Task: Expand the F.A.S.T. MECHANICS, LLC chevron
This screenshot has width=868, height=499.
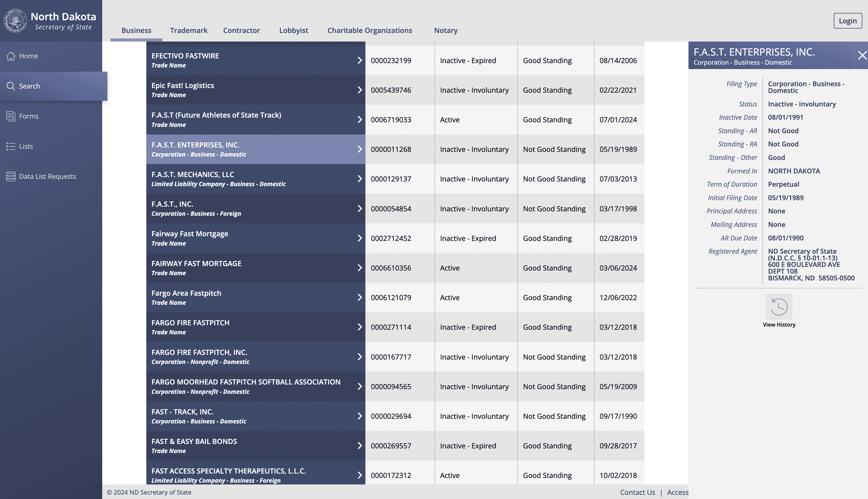Action: pyautogui.click(x=360, y=179)
